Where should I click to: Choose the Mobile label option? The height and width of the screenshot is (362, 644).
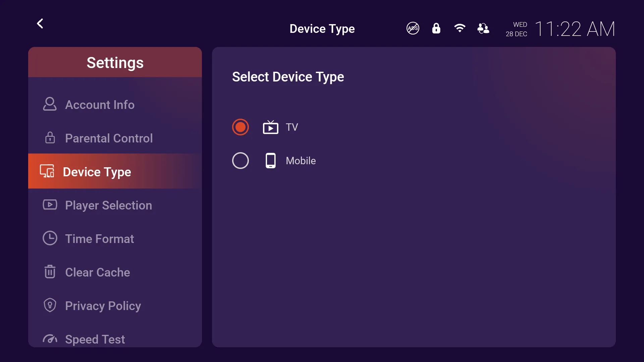coord(301,161)
